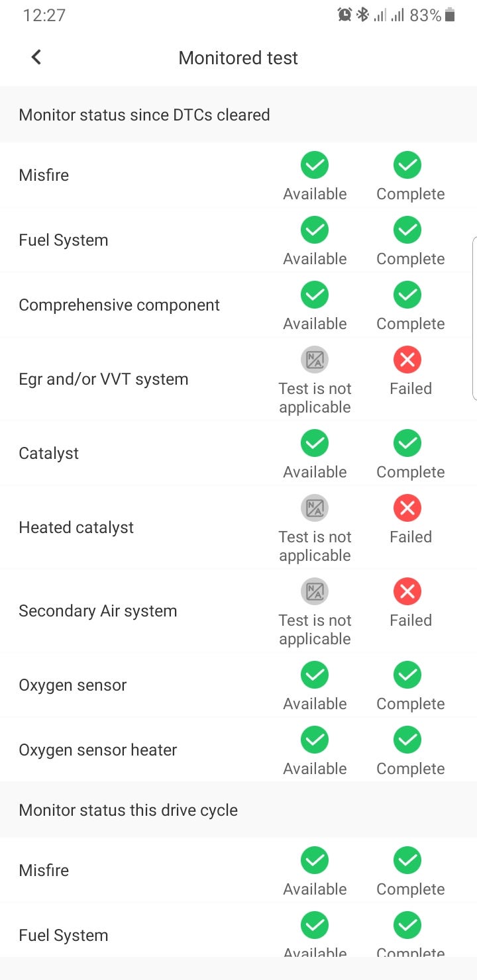The height and width of the screenshot is (980, 477).
Task: Tap the battery indicator in the status bar
Action: tap(450, 15)
